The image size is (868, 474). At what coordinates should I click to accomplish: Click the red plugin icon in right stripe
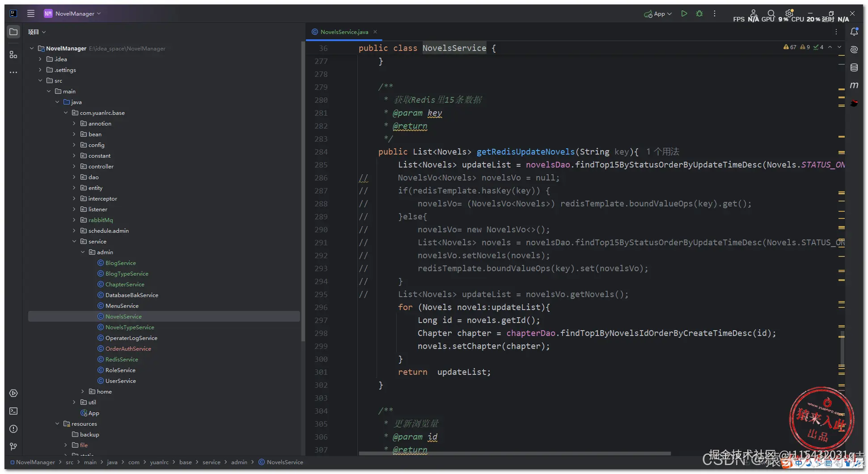click(854, 103)
